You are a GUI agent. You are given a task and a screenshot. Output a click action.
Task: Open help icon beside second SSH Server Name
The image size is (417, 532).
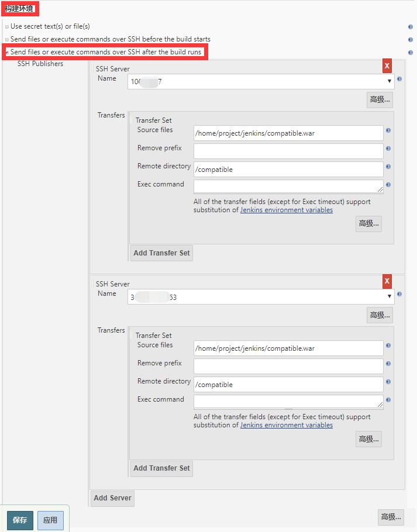click(x=399, y=294)
